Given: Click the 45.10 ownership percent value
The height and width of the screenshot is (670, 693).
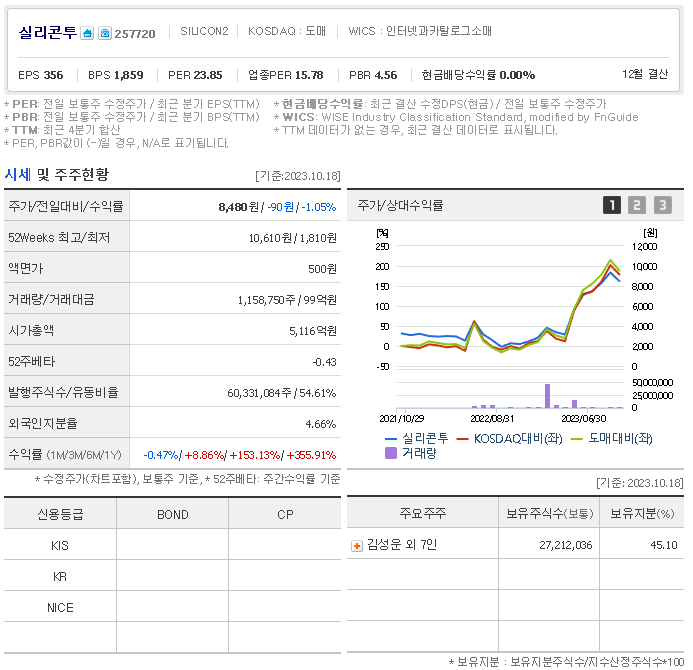Looking at the screenshot, I should [x=664, y=545].
